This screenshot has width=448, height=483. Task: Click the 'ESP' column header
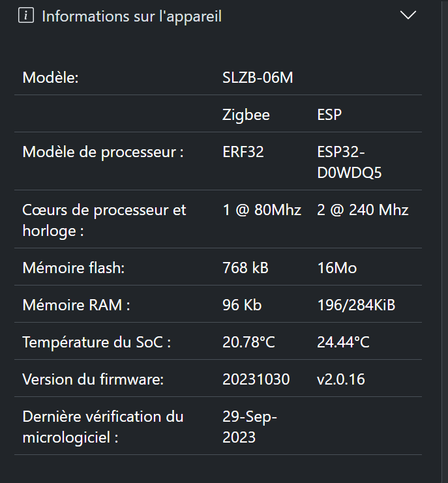pos(329,115)
